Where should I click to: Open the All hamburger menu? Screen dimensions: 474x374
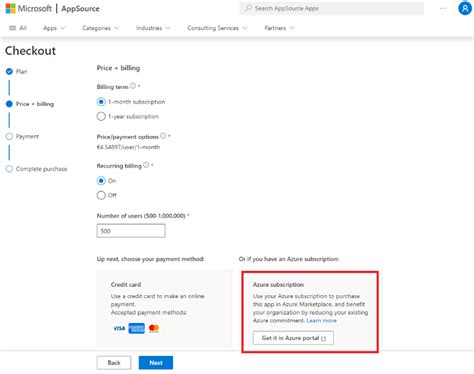pos(18,28)
